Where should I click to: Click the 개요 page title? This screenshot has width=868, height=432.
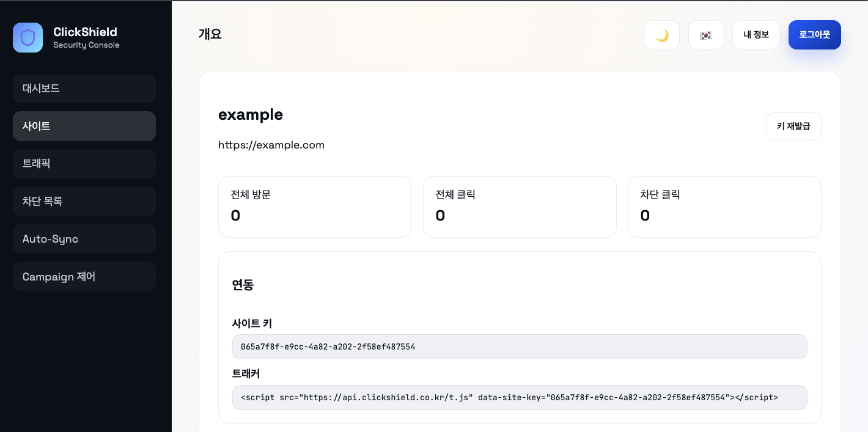(210, 34)
